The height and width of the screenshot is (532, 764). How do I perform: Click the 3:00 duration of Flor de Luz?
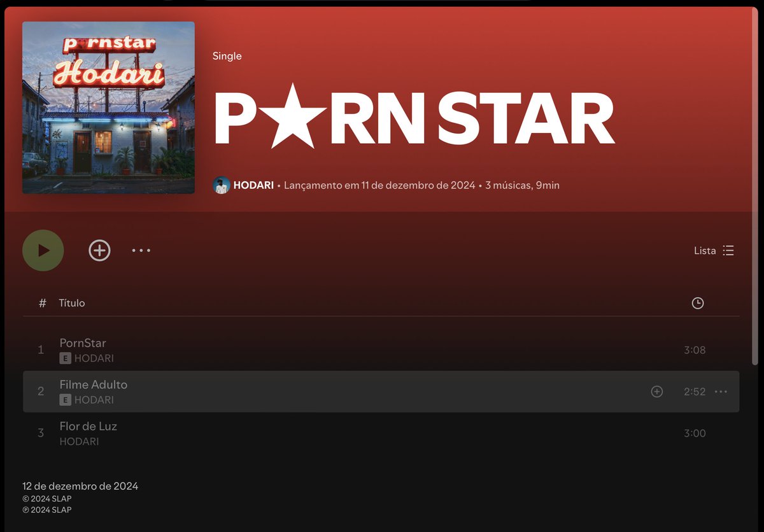click(x=695, y=433)
